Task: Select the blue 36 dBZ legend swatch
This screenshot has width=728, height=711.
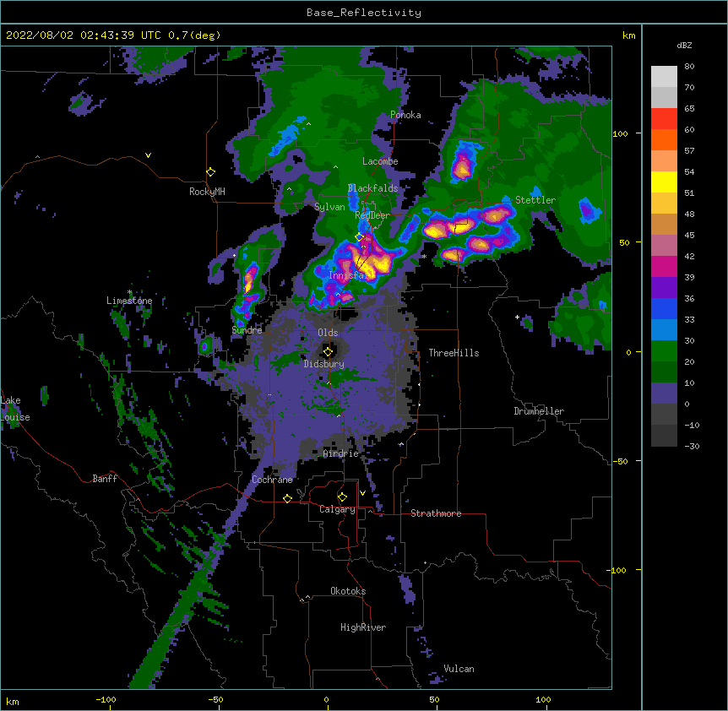Action: tap(664, 308)
